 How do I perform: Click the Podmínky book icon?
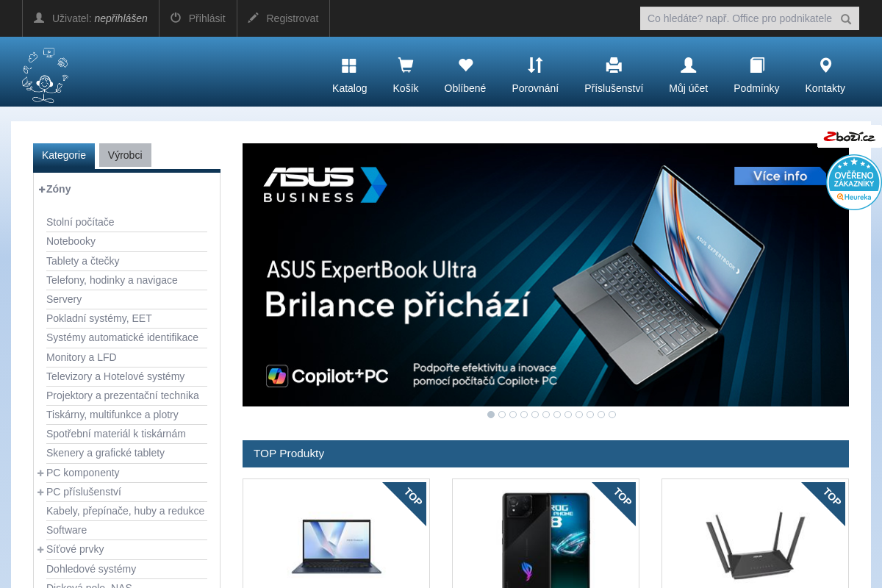click(756, 66)
